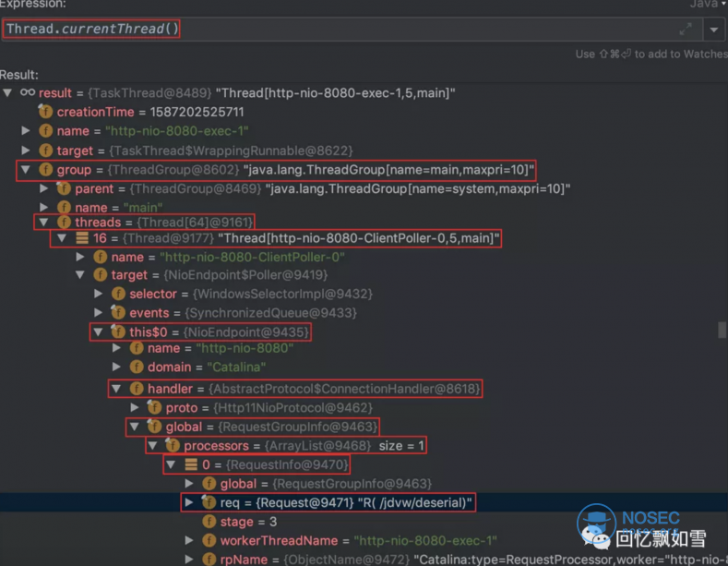Click the watch glasses icon next to result
The image size is (728, 566).
(x=28, y=92)
